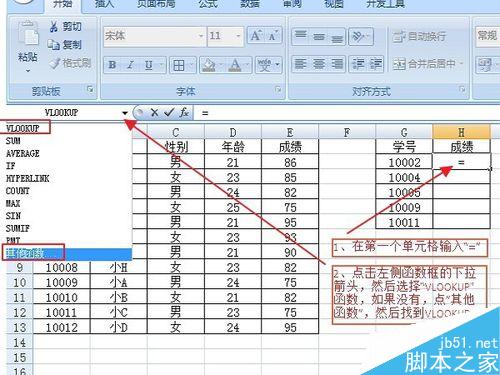Image resolution: width=500 pixels, height=375 pixels.
Task: Click the Copy button
Action: click(65, 45)
